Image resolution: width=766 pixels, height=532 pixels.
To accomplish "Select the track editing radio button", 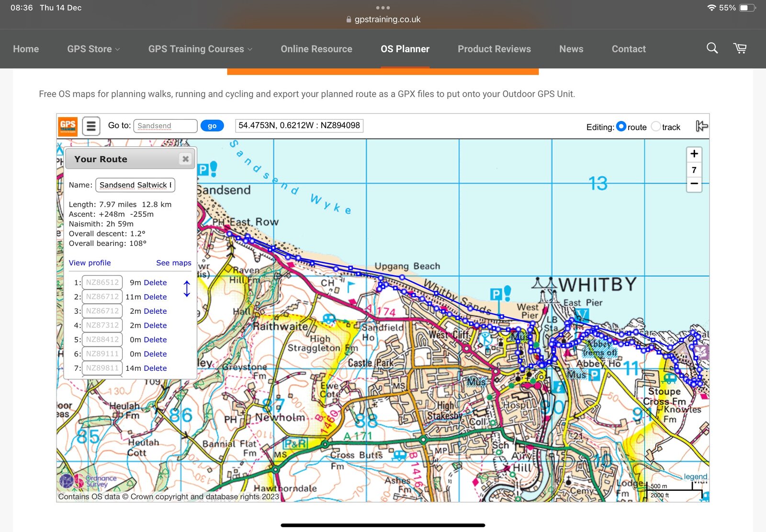I will click(x=656, y=126).
